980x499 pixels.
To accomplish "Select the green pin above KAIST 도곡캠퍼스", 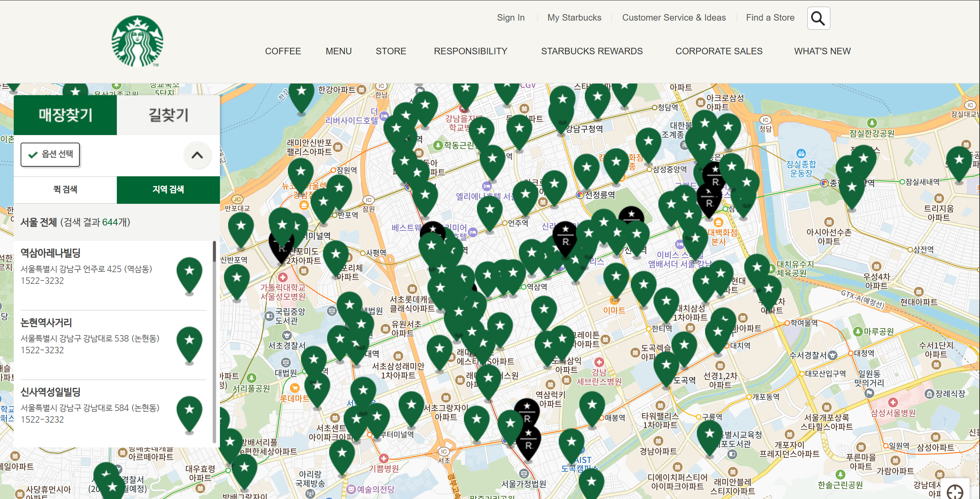I will pos(571,446).
